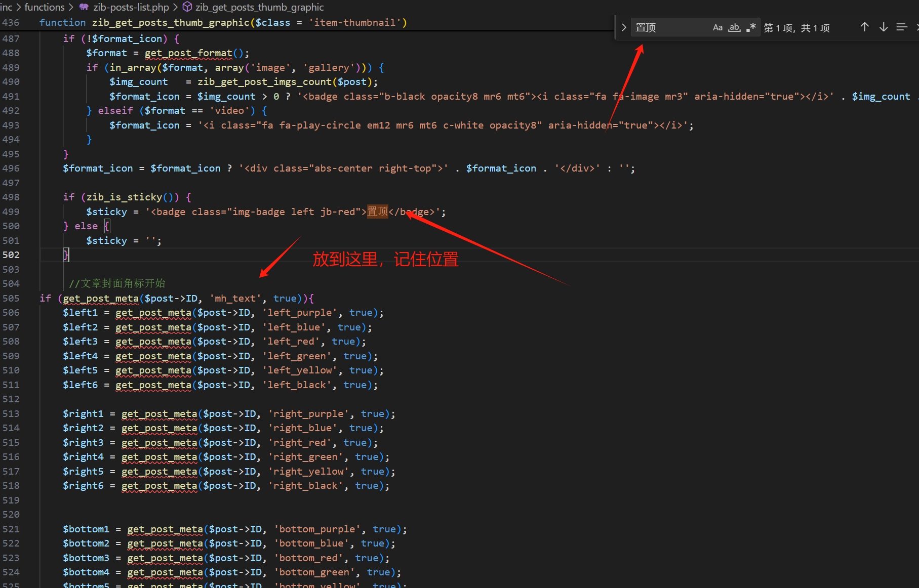
Task: Enable regular expression (.*) search option
Action: (x=751, y=27)
